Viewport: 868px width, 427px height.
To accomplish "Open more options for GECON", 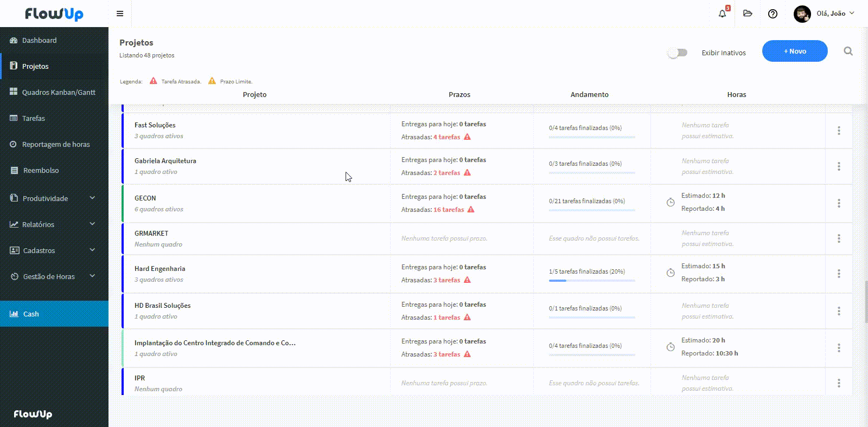I will click(x=839, y=203).
